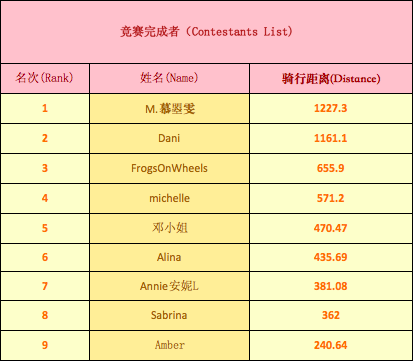Click the Amber name cell
Viewport: 413px width, 361px height.
click(x=169, y=345)
